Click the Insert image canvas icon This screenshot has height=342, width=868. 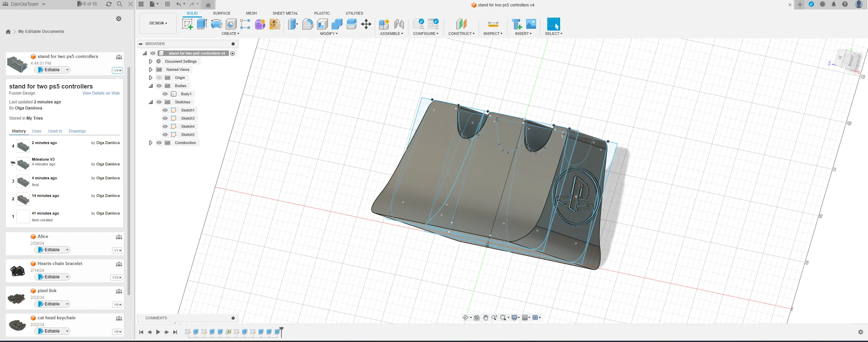coord(531,24)
